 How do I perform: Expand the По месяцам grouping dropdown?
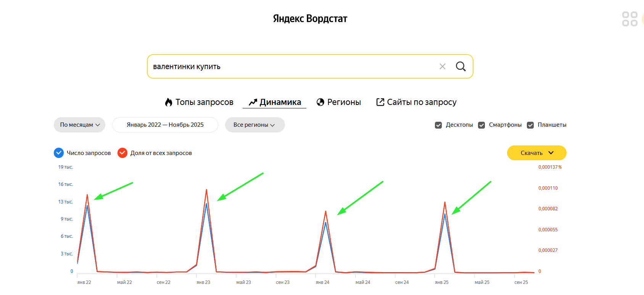[x=79, y=125]
